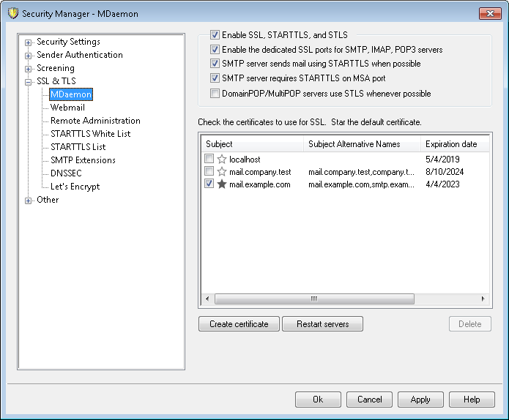Click Cancel button

tap(369, 400)
